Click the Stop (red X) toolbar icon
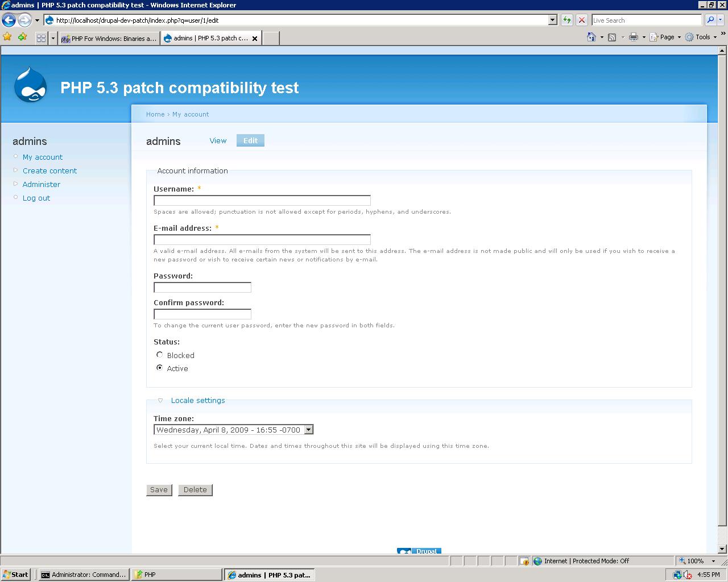The image size is (728, 582). (x=581, y=20)
